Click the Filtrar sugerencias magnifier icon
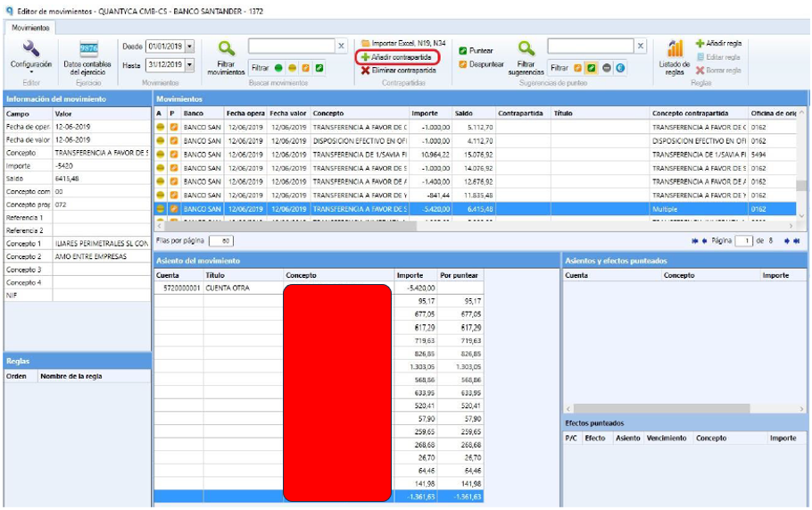 pyautogui.click(x=526, y=49)
